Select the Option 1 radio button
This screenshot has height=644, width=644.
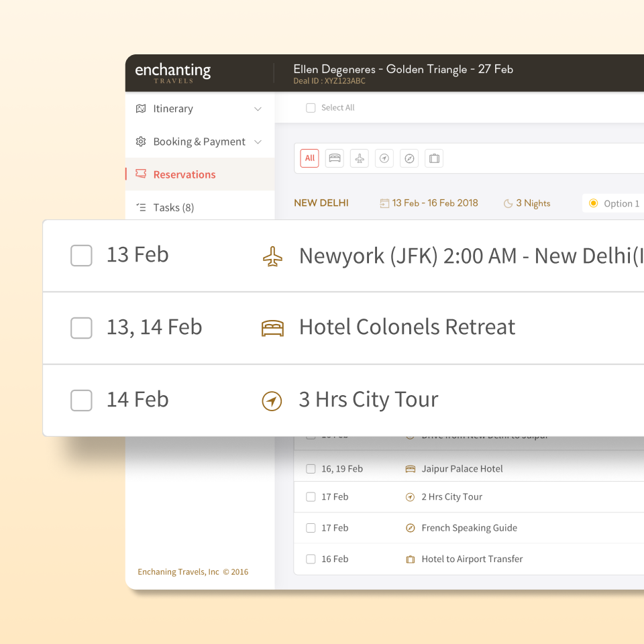coord(594,203)
